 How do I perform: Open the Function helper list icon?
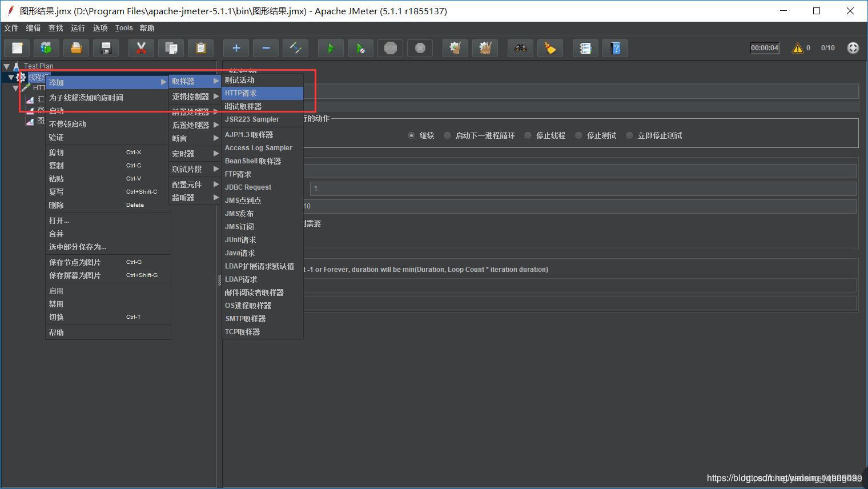tap(585, 48)
